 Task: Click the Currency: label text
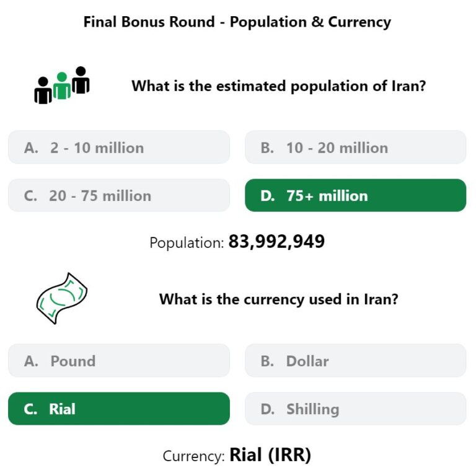(x=193, y=456)
